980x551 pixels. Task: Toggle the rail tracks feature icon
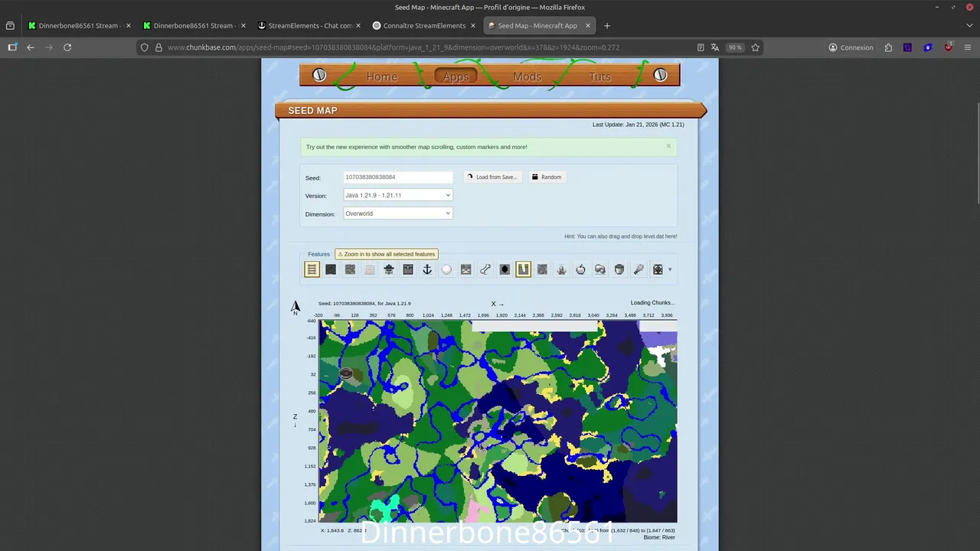pos(312,269)
